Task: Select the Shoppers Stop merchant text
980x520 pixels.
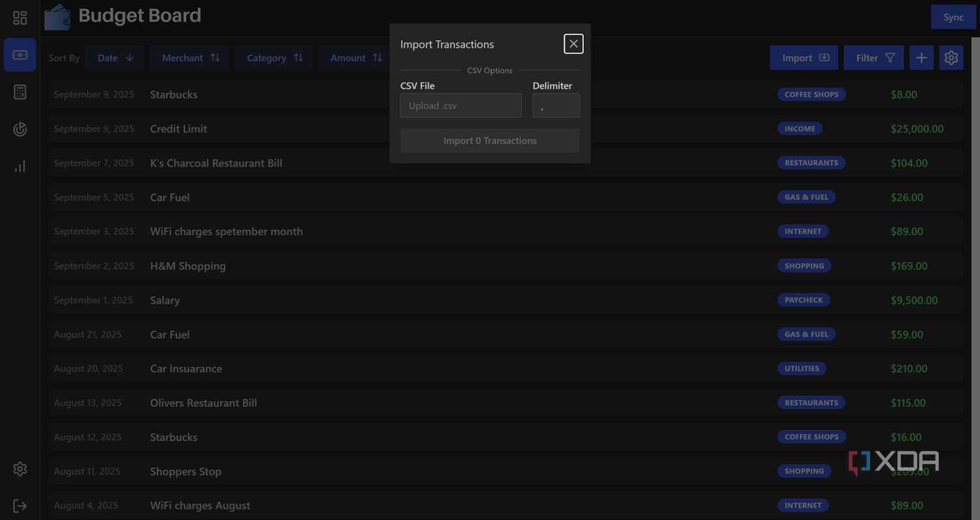Action: pos(186,471)
